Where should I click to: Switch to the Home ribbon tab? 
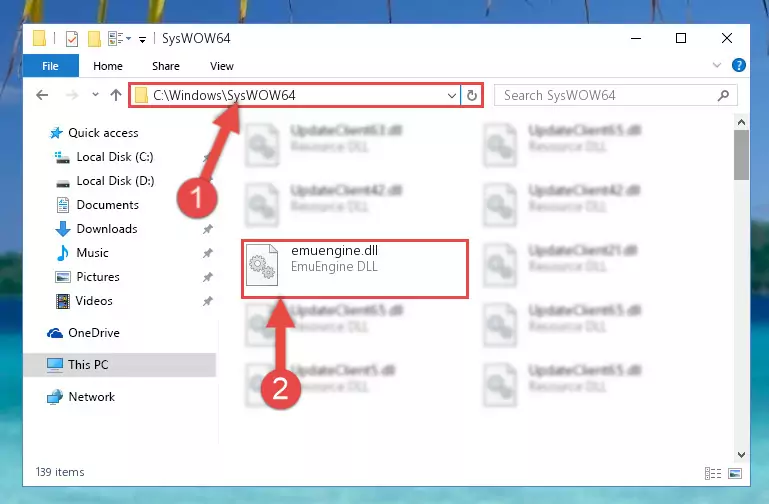108,66
